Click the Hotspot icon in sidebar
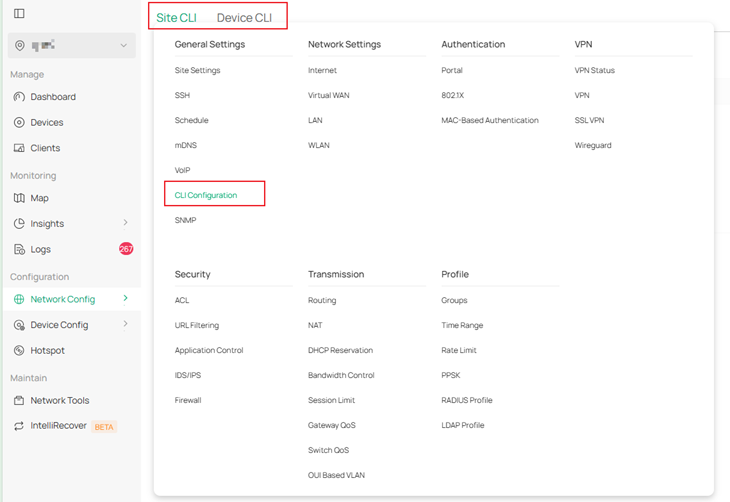The image size is (730, 502). click(x=19, y=350)
